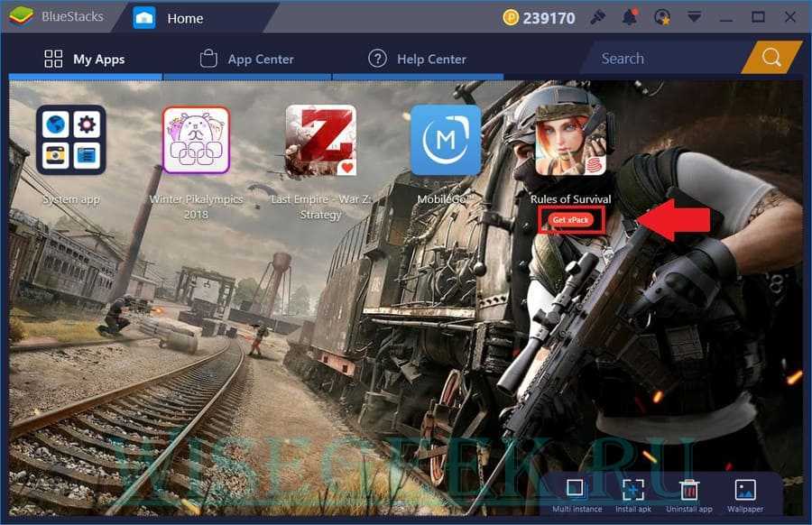The height and width of the screenshot is (525, 812).
Task: Select the My Apps tab
Action: [x=85, y=59]
